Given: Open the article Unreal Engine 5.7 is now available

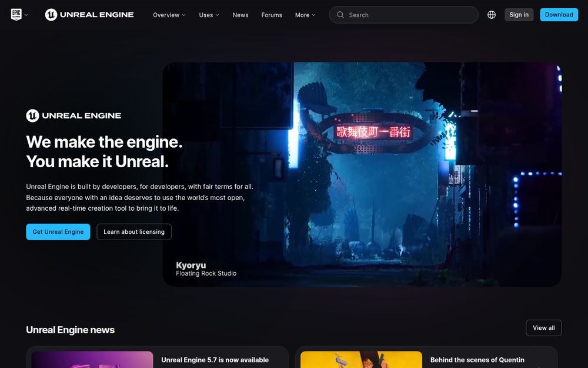Looking at the screenshot, I should pos(215,360).
